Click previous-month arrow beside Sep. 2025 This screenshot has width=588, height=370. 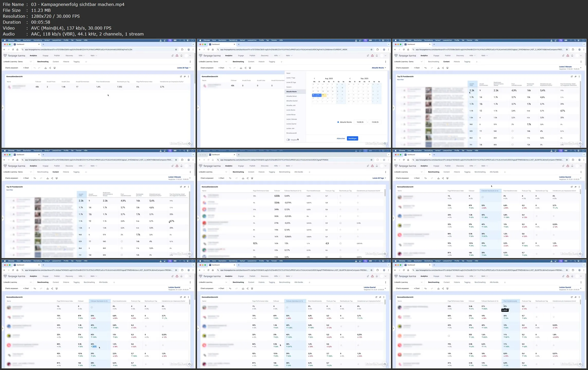pos(350,78)
